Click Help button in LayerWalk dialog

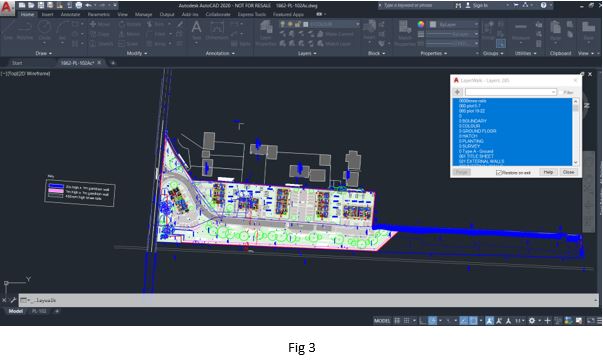(x=548, y=172)
